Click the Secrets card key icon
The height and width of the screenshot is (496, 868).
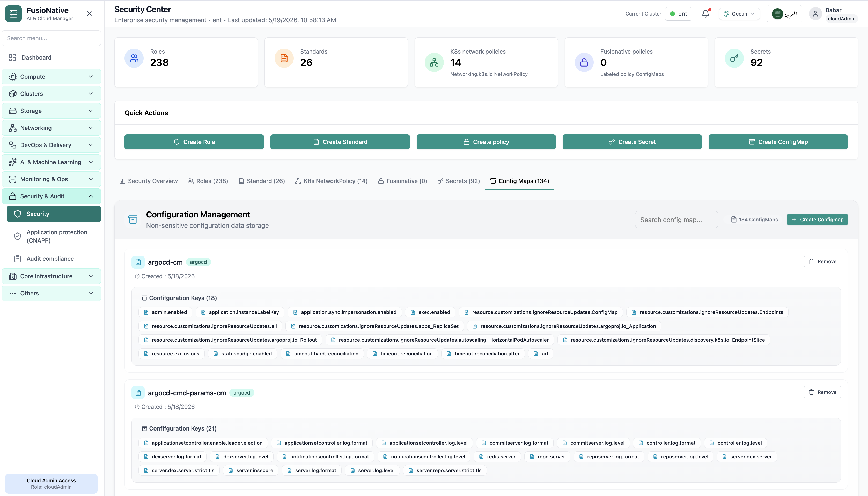tap(734, 58)
